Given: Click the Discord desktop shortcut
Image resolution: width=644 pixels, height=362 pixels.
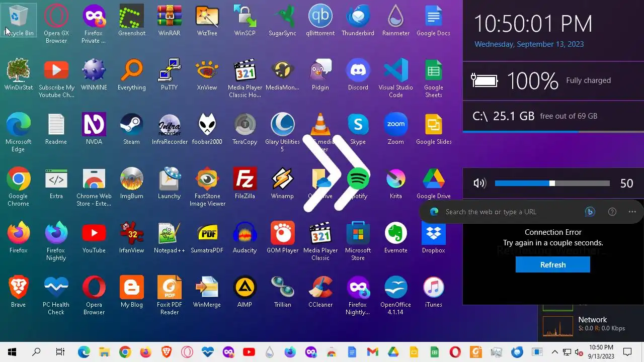Looking at the screenshot, I should click(x=358, y=74).
